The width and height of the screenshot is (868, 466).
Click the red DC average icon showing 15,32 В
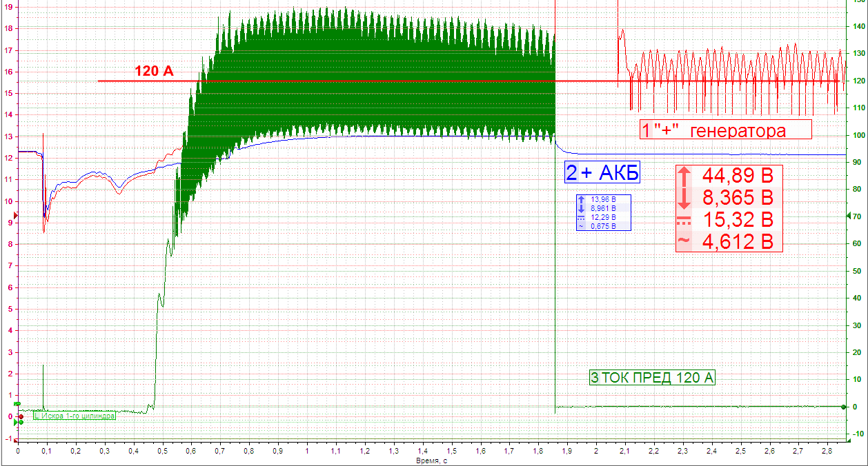tap(684, 221)
